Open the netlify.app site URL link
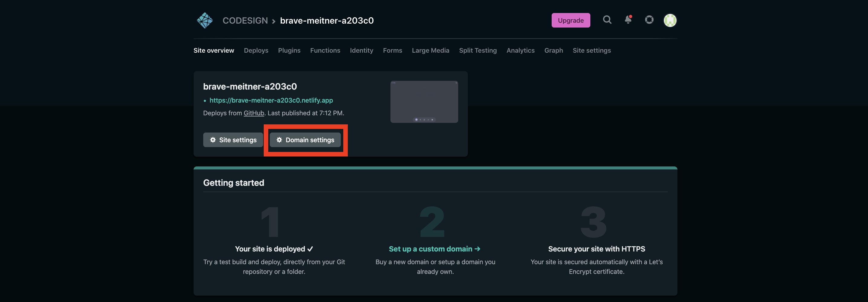Image resolution: width=868 pixels, height=302 pixels. 271,100
